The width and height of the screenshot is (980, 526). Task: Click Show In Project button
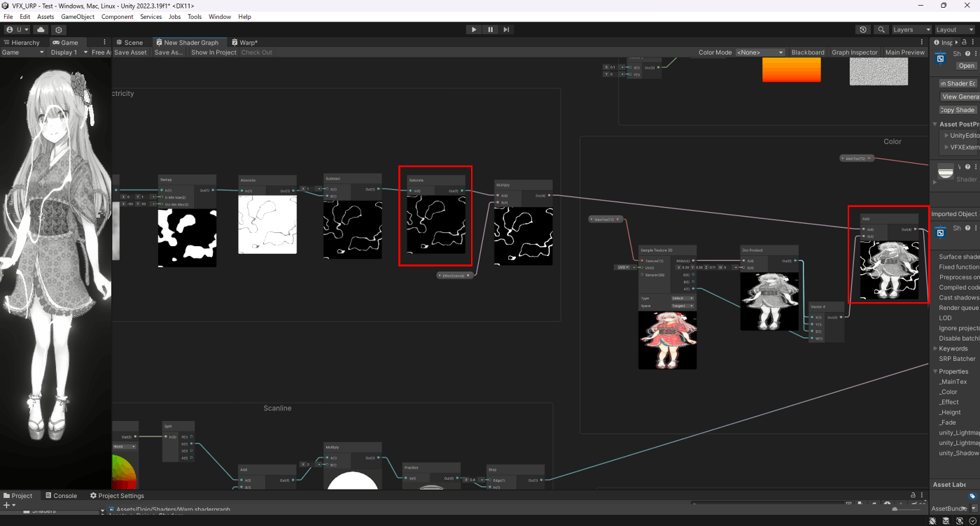tap(213, 52)
